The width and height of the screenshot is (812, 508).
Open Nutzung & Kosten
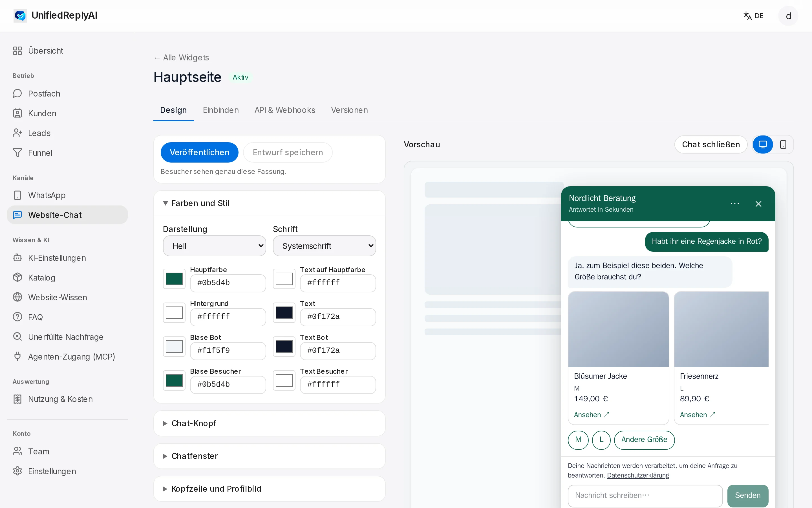tap(67, 399)
